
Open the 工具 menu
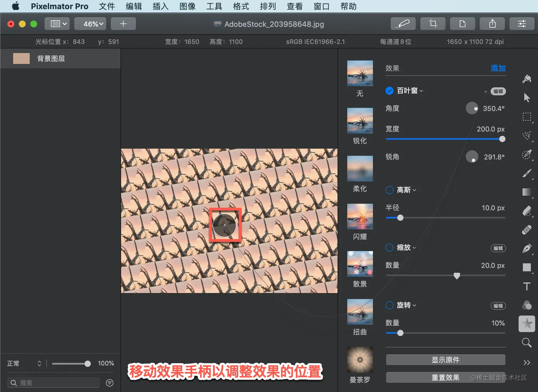tap(214, 6)
